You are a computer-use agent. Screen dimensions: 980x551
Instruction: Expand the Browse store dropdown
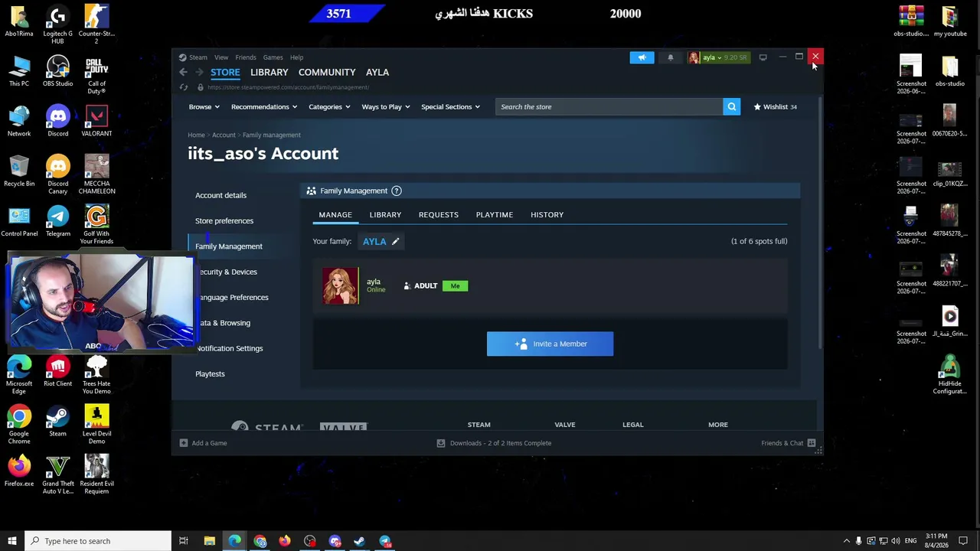203,107
